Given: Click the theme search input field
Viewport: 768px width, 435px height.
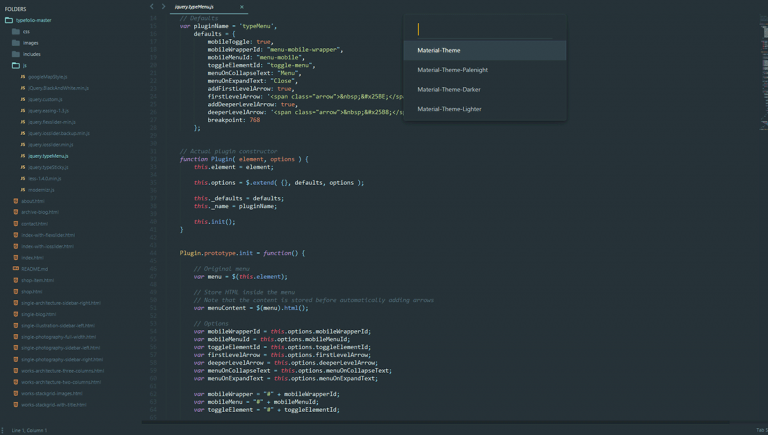Looking at the screenshot, I should tap(484, 29).
